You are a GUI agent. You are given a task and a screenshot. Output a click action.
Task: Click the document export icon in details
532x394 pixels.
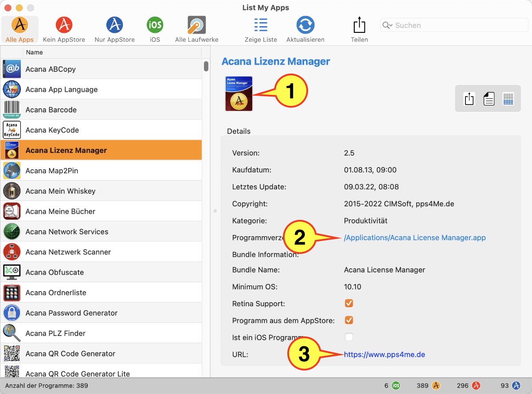point(489,98)
